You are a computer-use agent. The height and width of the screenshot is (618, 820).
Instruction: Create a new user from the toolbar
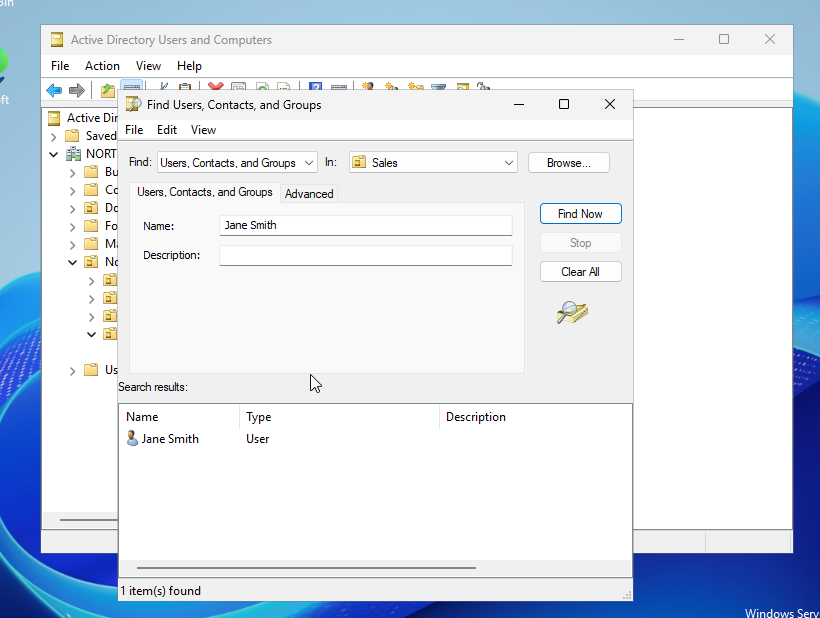point(366,89)
